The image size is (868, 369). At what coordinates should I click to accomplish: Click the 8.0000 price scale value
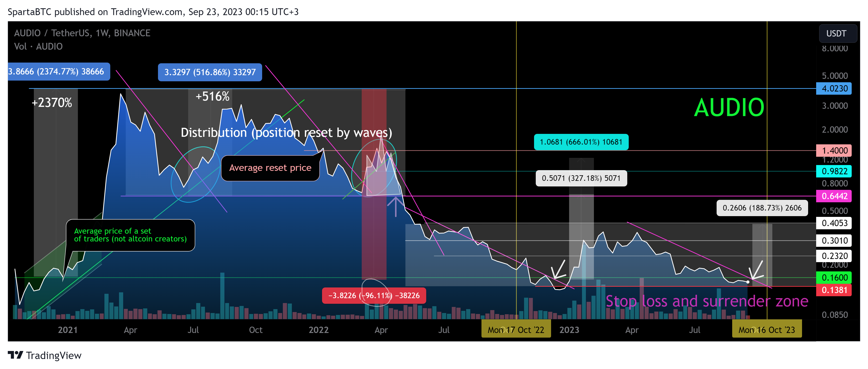tap(834, 48)
